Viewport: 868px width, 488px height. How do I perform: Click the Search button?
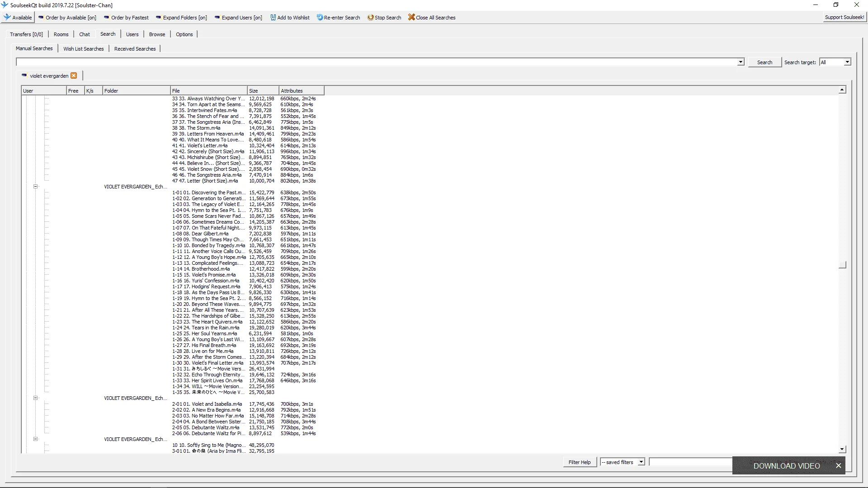(x=764, y=62)
